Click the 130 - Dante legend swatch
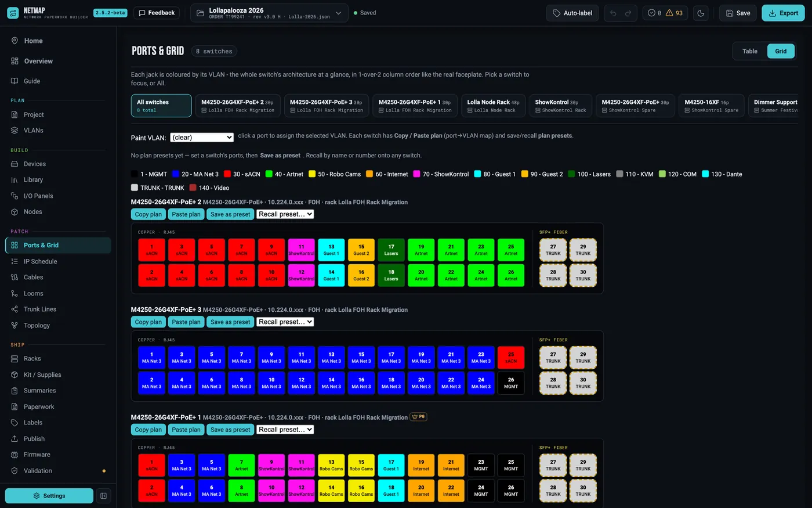Image resolution: width=812 pixels, height=508 pixels. tap(705, 174)
